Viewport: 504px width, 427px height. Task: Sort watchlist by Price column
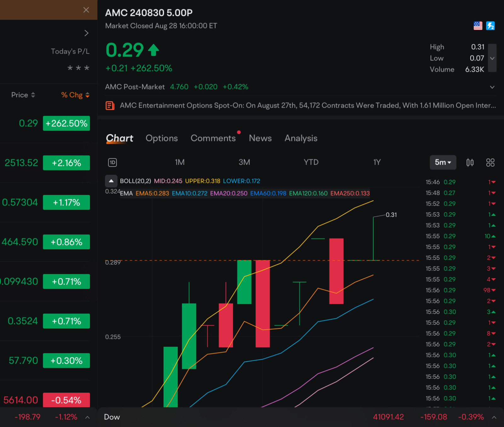click(23, 95)
